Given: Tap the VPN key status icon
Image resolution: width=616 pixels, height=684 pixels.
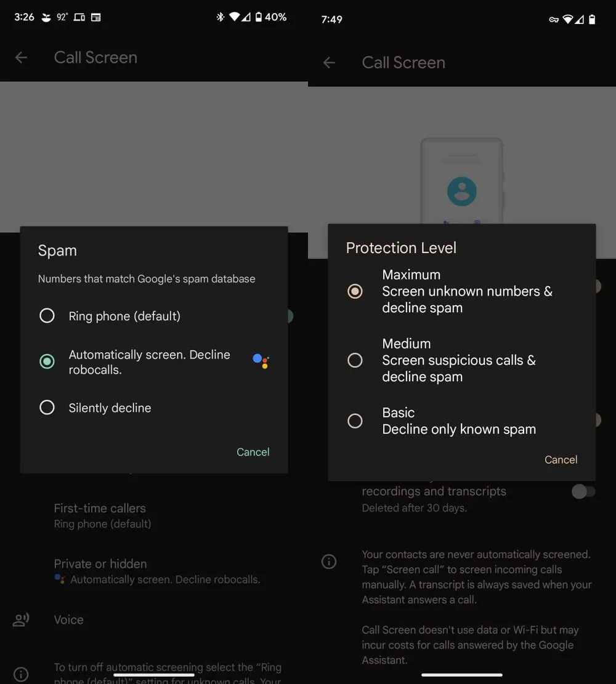Looking at the screenshot, I should click(x=553, y=20).
